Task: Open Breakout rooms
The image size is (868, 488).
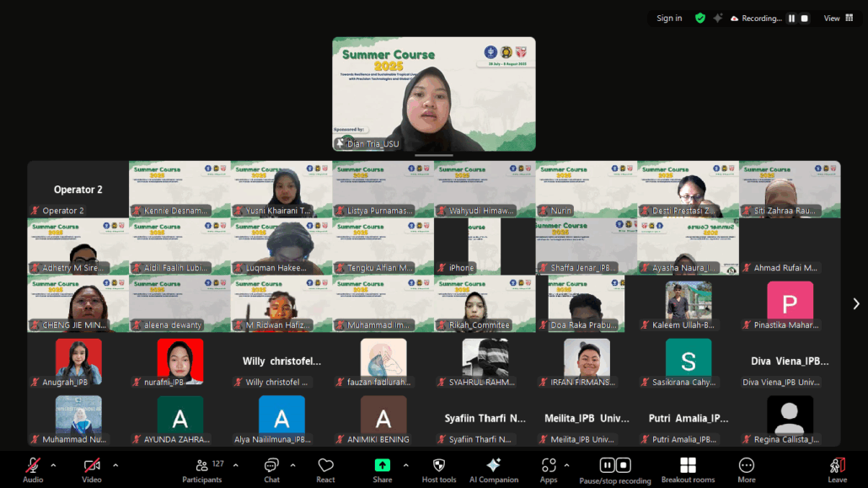Action: point(688,466)
